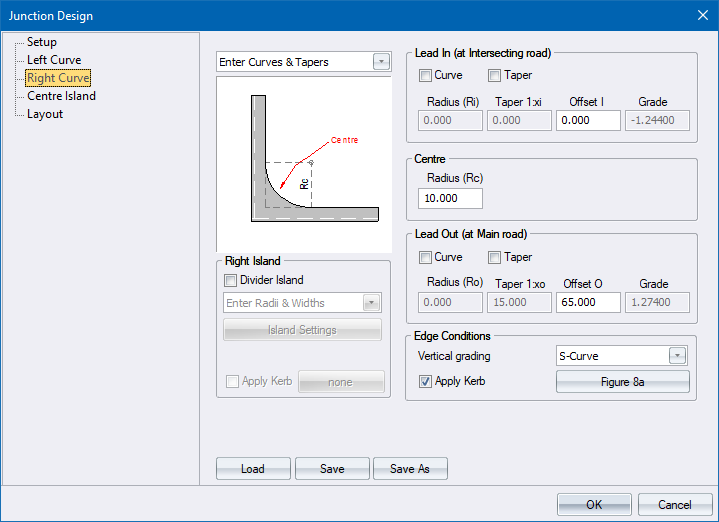Enable Divider Island checkbox
Screen dimensions: 719x522
[232, 280]
